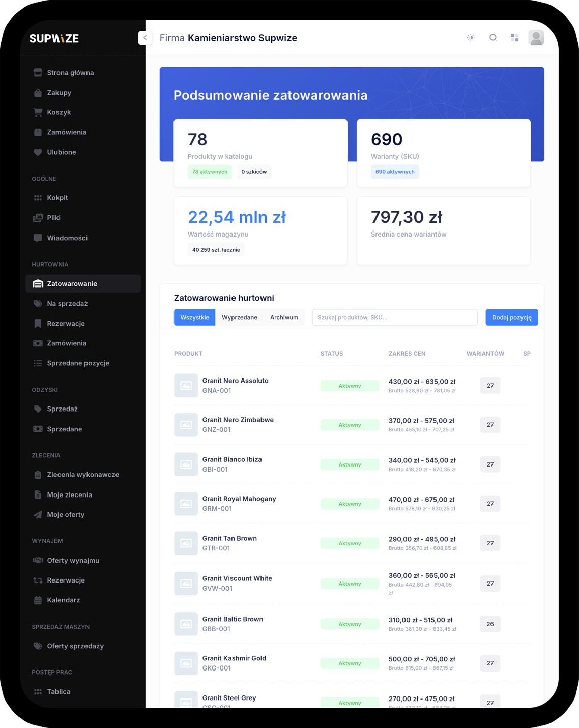Viewport: 579px width, 728px height.
Task: Open the apps grid icon in header
Action: 514,38
